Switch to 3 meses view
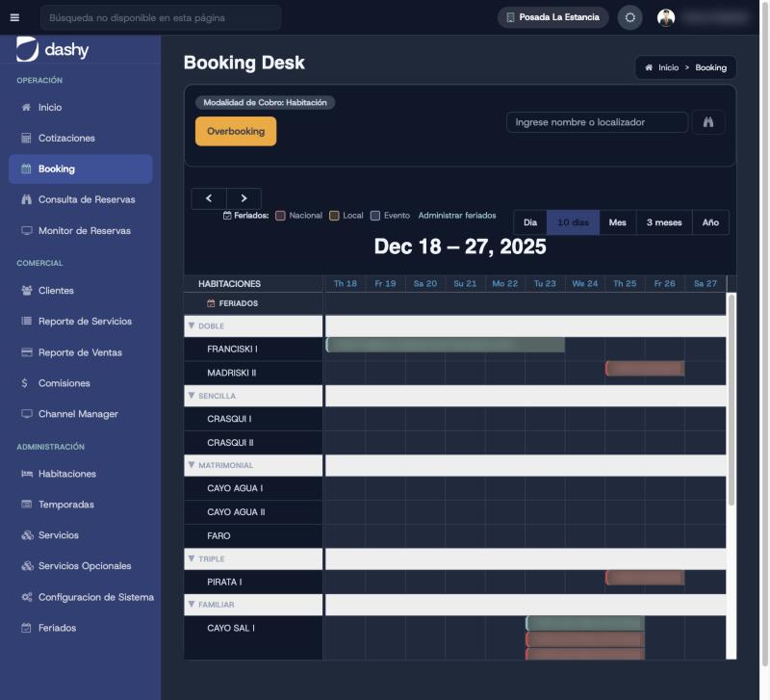Image resolution: width=770 pixels, height=700 pixels. tap(664, 222)
